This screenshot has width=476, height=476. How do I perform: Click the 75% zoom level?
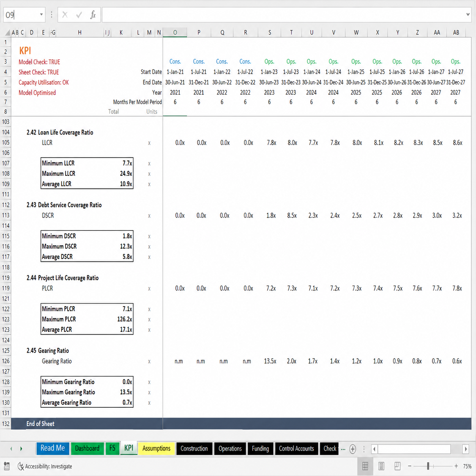(x=467, y=466)
